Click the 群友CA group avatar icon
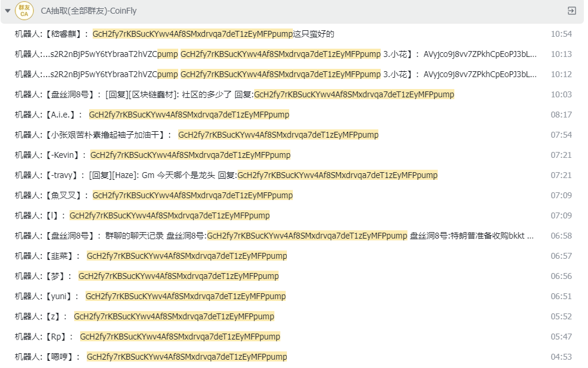Image resolution: width=588 pixels, height=368 pixels. (x=24, y=11)
